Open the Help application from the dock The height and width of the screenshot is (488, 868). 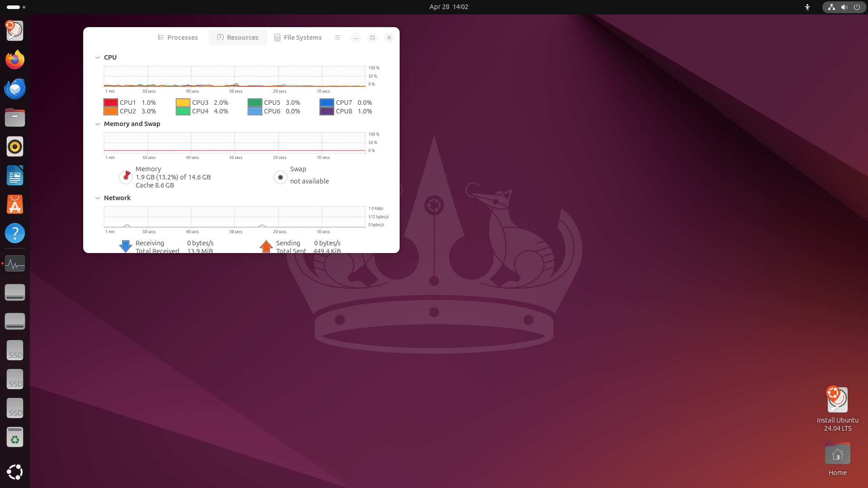pos(14,233)
